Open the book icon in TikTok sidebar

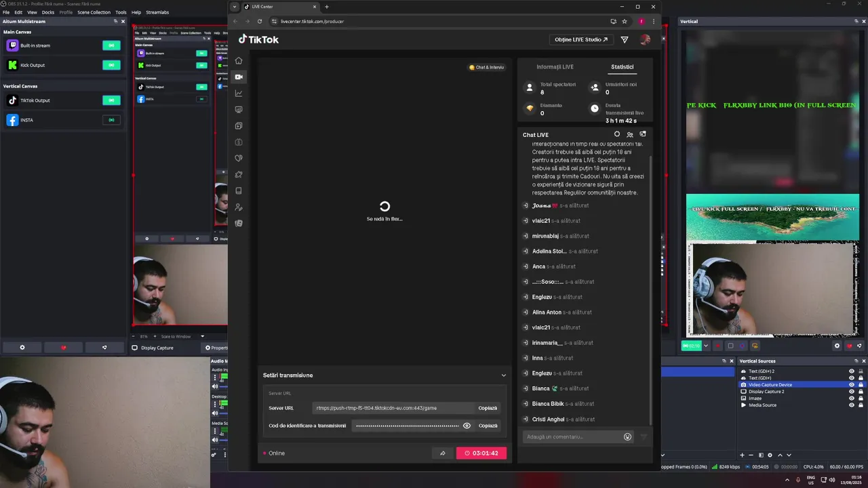pyautogui.click(x=239, y=191)
